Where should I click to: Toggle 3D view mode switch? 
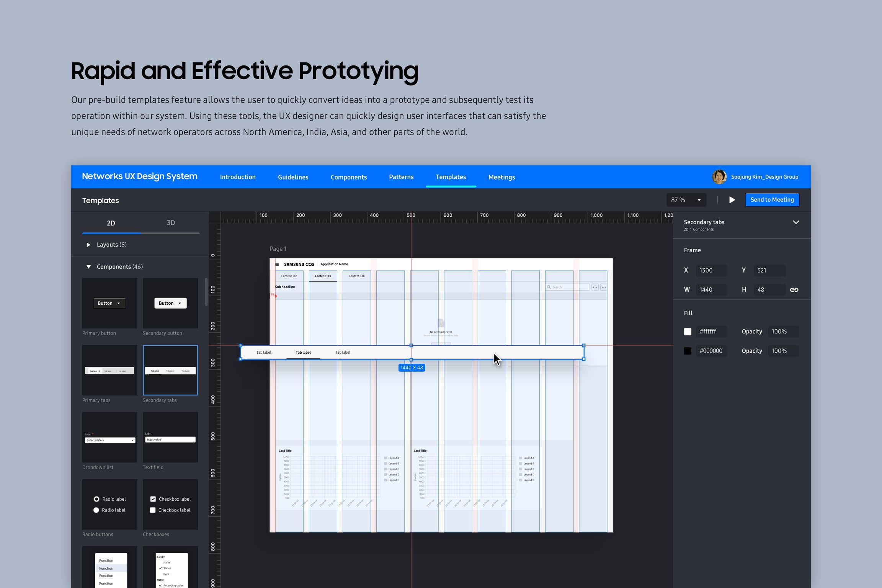tap(171, 222)
